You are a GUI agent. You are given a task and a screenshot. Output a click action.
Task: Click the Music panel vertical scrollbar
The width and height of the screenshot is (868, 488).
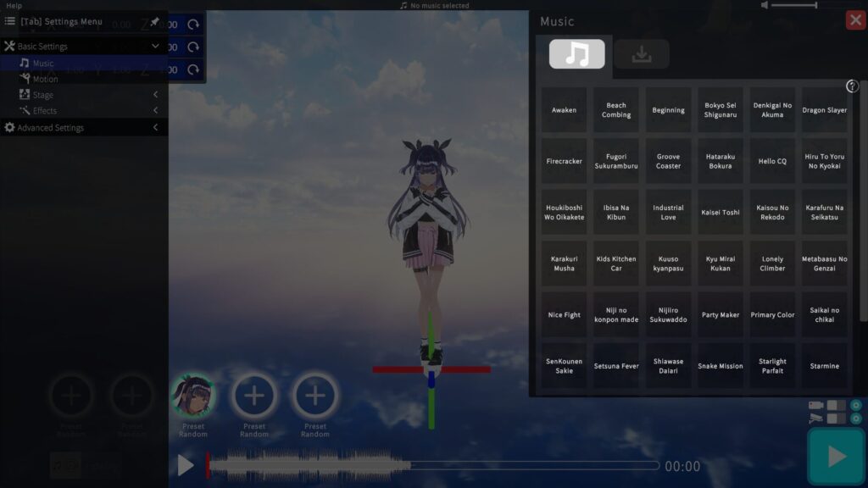[863, 202]
